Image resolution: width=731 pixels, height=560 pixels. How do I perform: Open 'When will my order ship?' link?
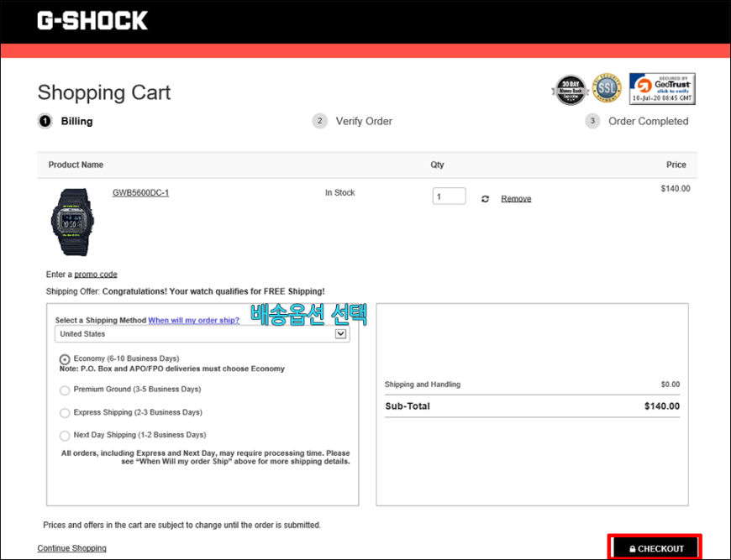pos(194,321)
